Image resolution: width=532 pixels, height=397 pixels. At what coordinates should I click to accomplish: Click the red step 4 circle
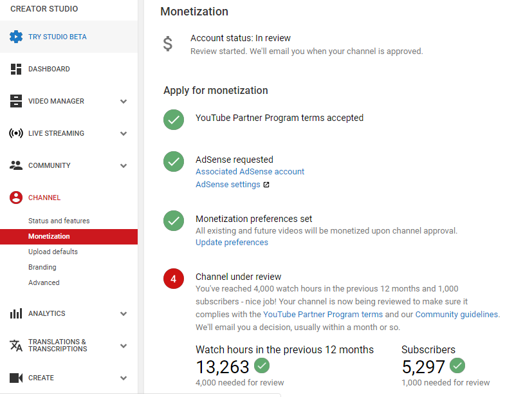[x=174, y=279]
